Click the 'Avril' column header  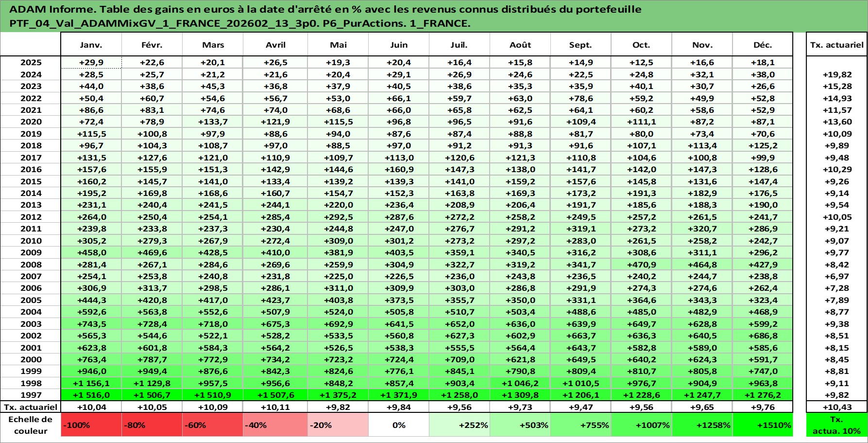point(275,45)
